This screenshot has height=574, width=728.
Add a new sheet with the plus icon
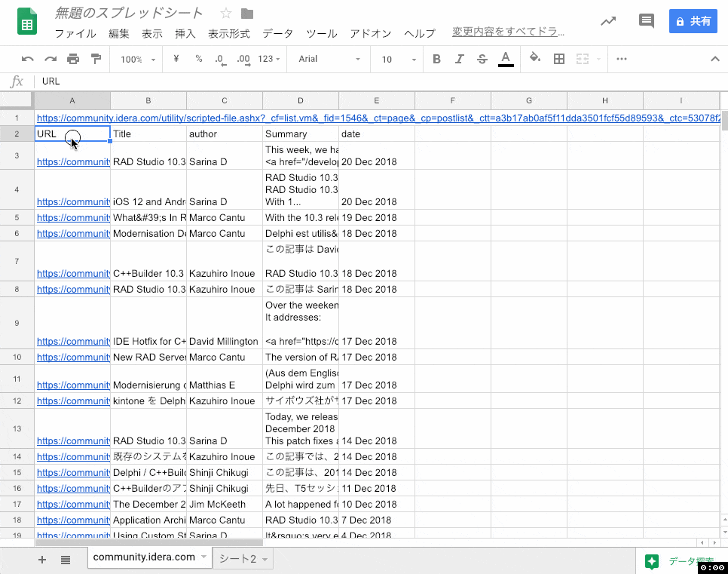(41, 560)
